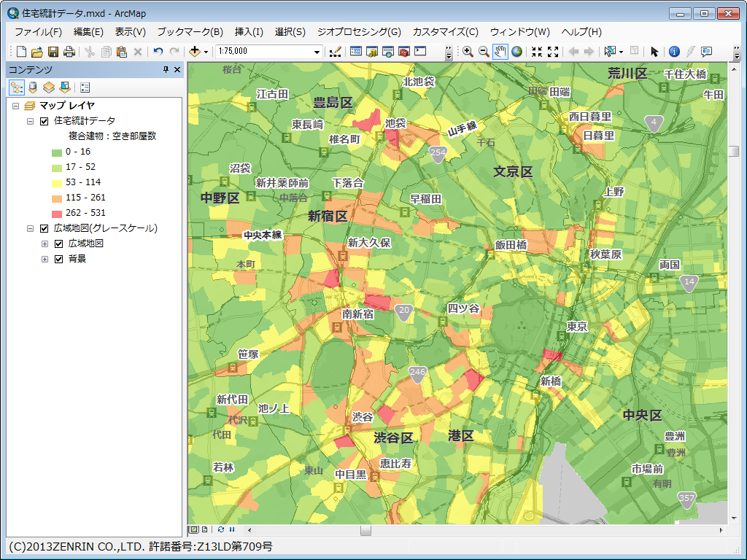Open Table of Contents options icon

85,87
